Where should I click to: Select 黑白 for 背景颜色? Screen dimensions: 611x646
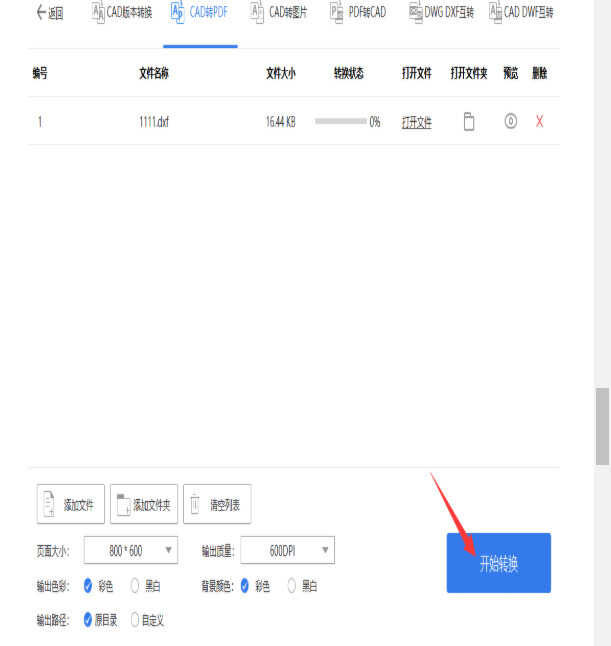292,585
